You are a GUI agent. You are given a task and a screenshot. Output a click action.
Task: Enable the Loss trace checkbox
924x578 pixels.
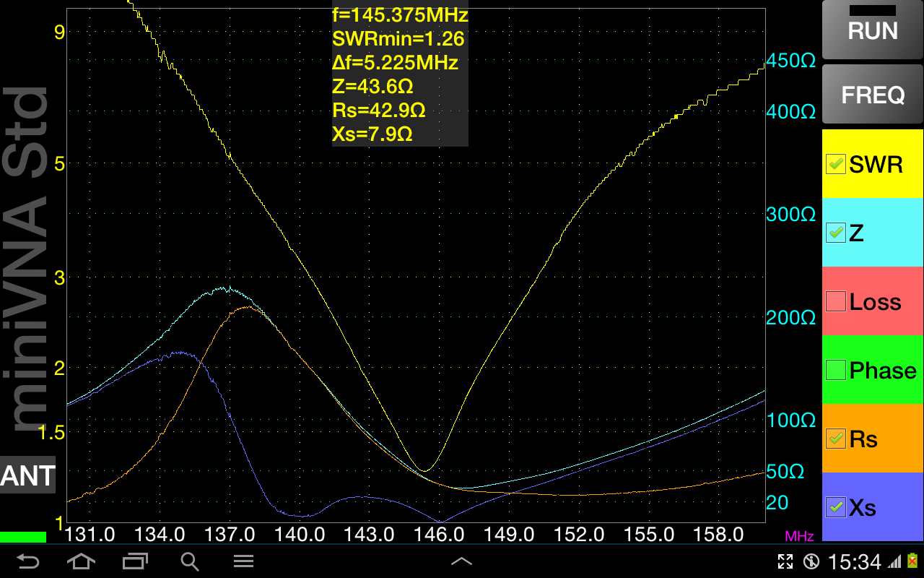coord(836,301)
